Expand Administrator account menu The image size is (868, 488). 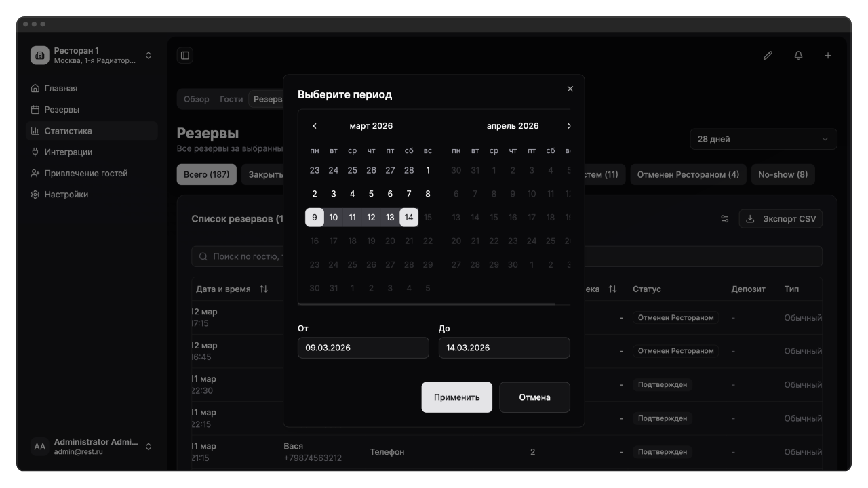149,447
